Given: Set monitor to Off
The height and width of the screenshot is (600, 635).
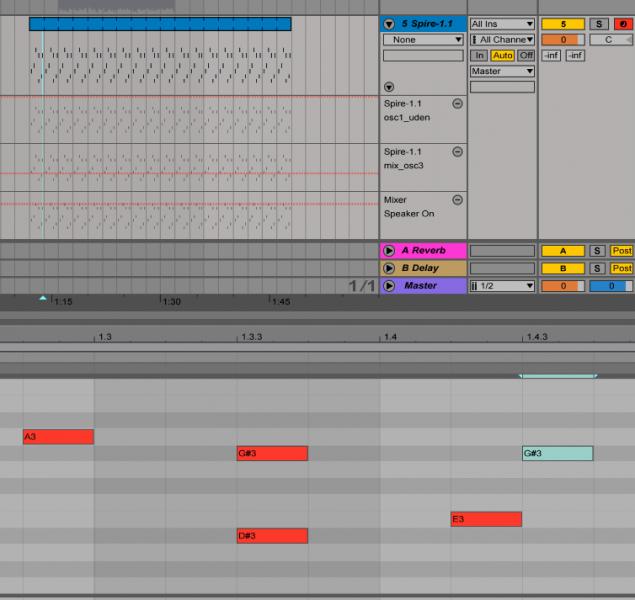Looking at the screenshot, I should pyautogui.click(x=526, y=55).
